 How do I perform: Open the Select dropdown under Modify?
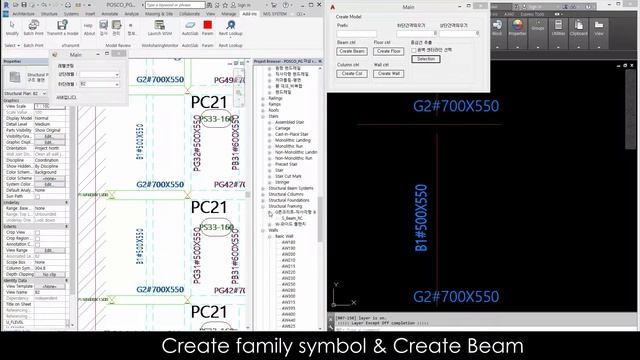click(x=12, y=45)
